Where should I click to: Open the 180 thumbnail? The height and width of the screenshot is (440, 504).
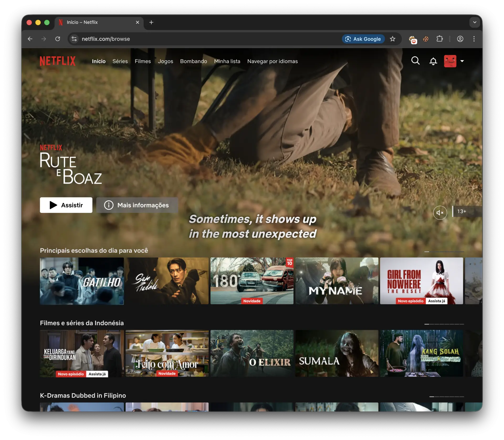coord(252,281)
